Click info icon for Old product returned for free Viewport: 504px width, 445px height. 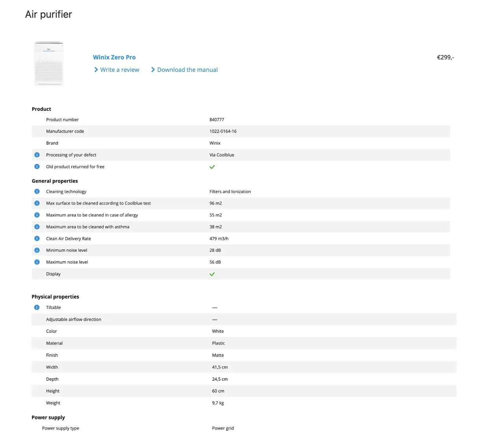pyautogui.click(x=37, y=167)
